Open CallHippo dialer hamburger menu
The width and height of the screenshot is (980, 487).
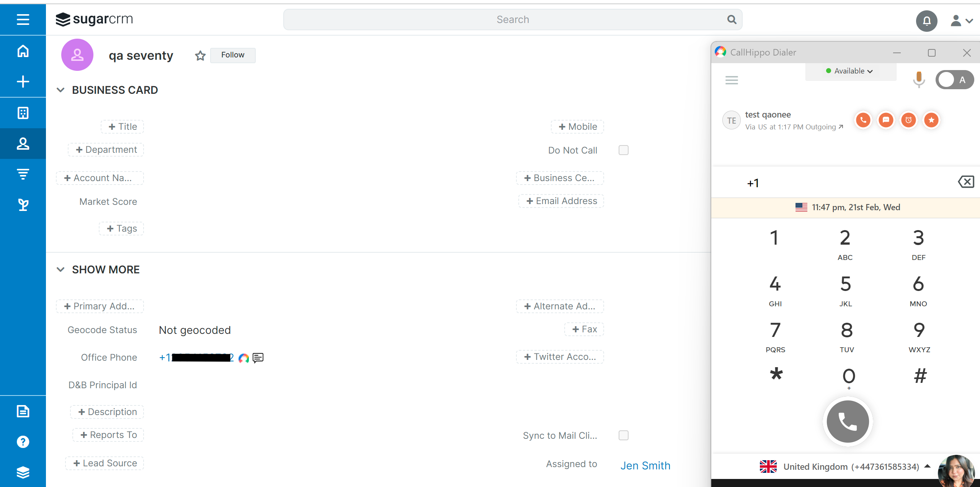(732, 80)
